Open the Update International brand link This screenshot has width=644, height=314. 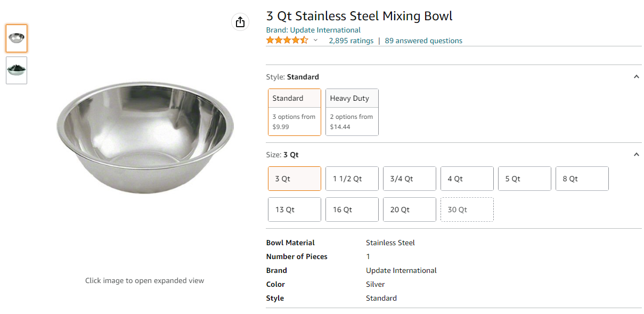[x=313, y=30]
